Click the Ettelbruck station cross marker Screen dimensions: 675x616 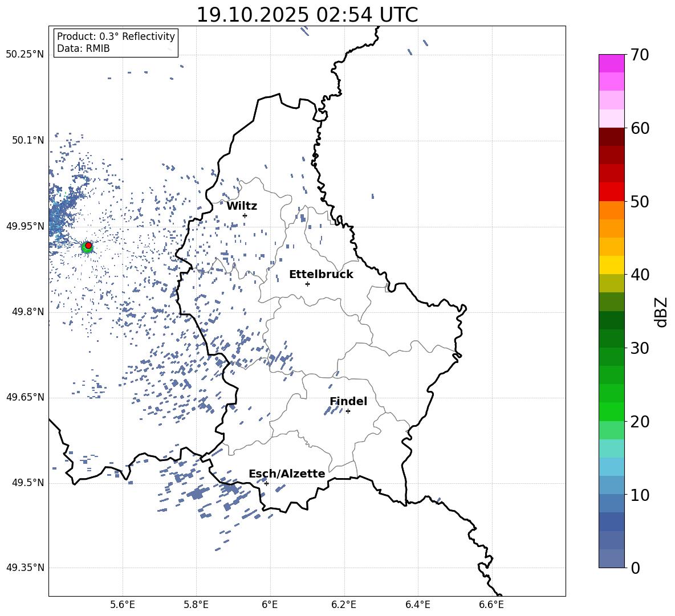point(307,284)
